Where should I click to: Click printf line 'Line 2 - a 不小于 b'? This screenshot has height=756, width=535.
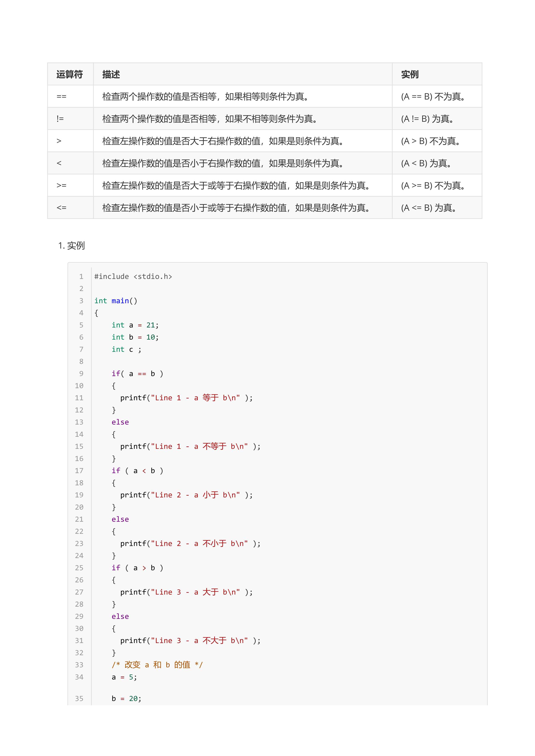pos(190,544)
